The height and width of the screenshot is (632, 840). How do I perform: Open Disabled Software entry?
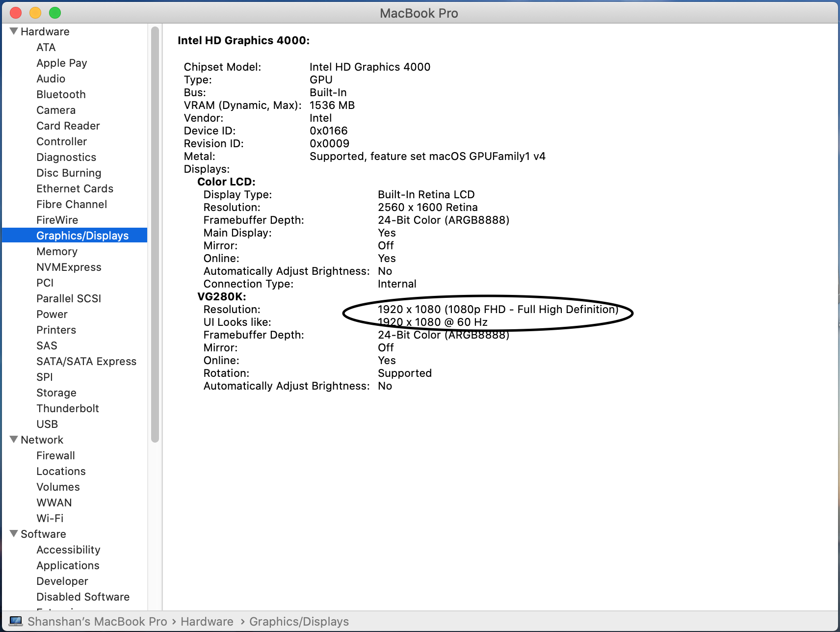pyautogui.click(x=83, y=597)
